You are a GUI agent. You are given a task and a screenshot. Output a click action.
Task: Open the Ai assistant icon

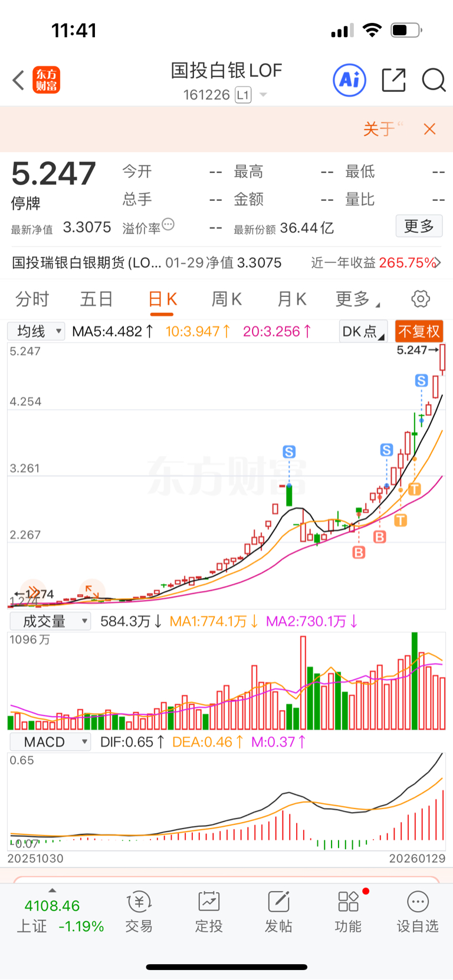coord(350,80)
